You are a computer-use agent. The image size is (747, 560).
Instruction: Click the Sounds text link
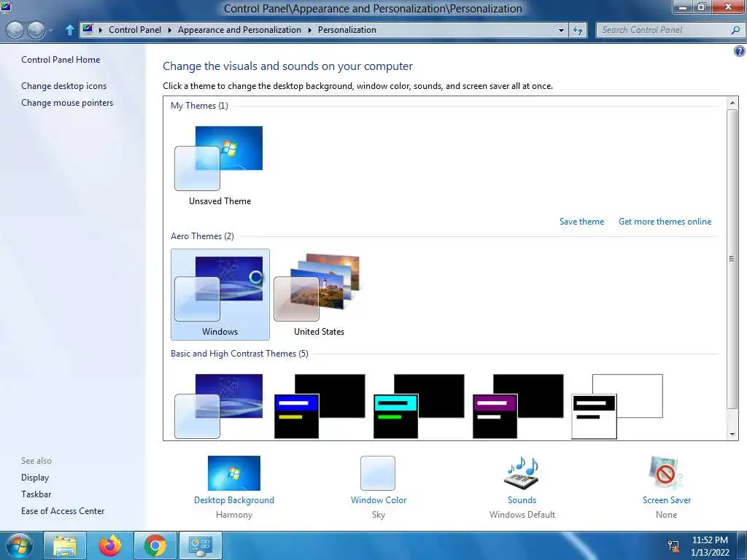[x=522, y=500]
